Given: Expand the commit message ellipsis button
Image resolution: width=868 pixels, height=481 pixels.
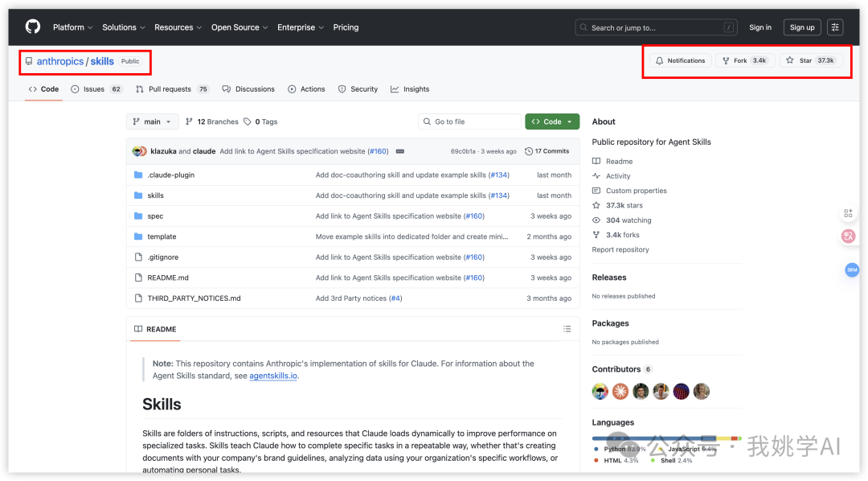Looking at the screenshot, I should pos(400,151).
